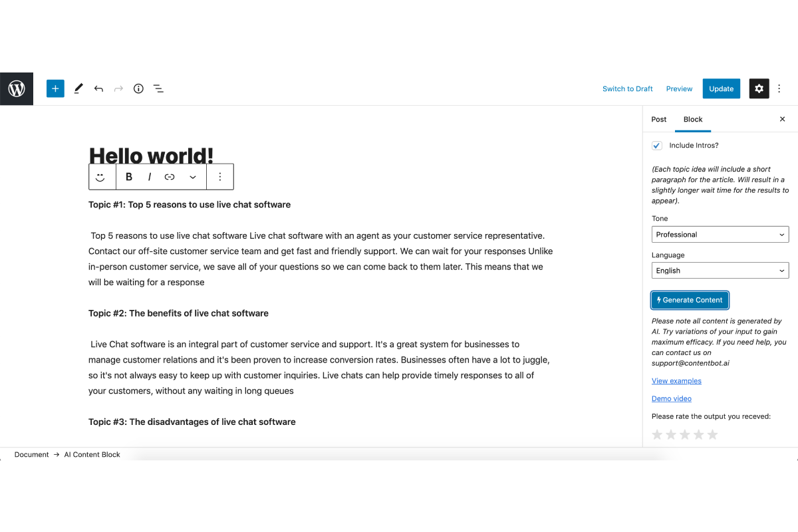
Task: Redo the last undone change
Action: click(118, 88)
